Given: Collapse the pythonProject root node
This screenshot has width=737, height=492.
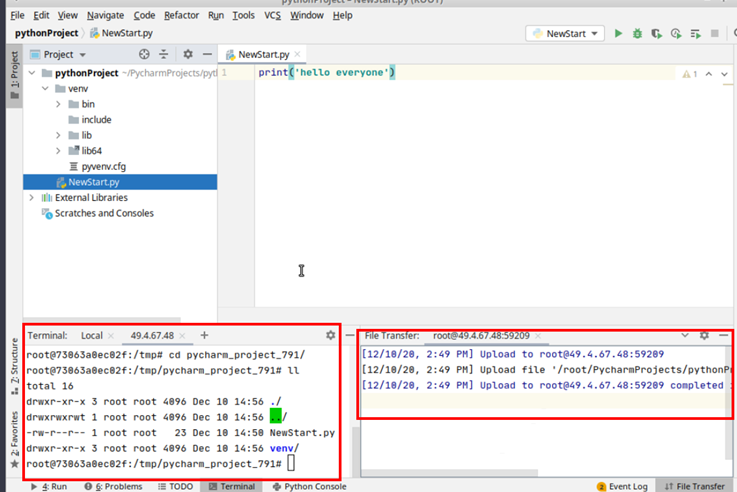Looking at the screenshot, I should click(32, 73).
